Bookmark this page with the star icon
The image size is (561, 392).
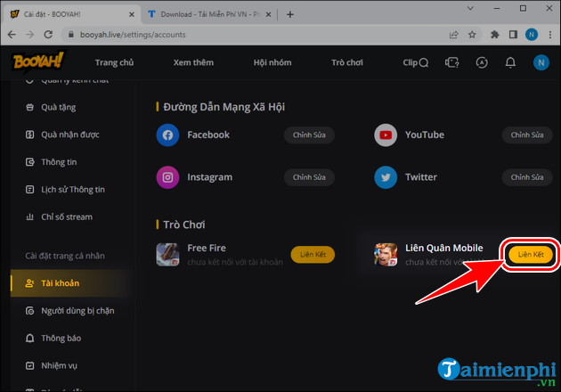tap(472, 35)
